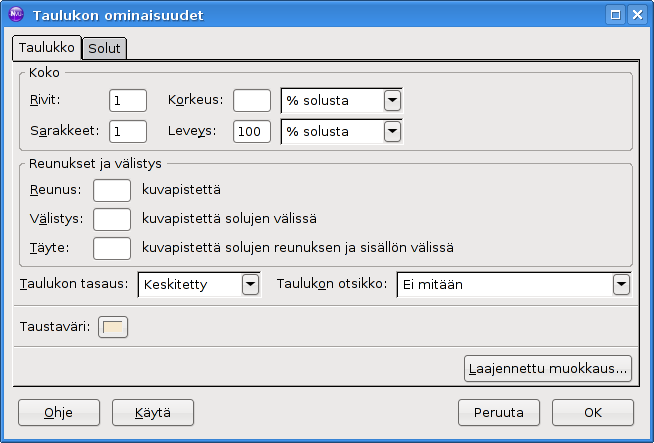This screenshot has height=443, width=654.
Task: Click the Rivit input field
Action: [x=128, y=100]
